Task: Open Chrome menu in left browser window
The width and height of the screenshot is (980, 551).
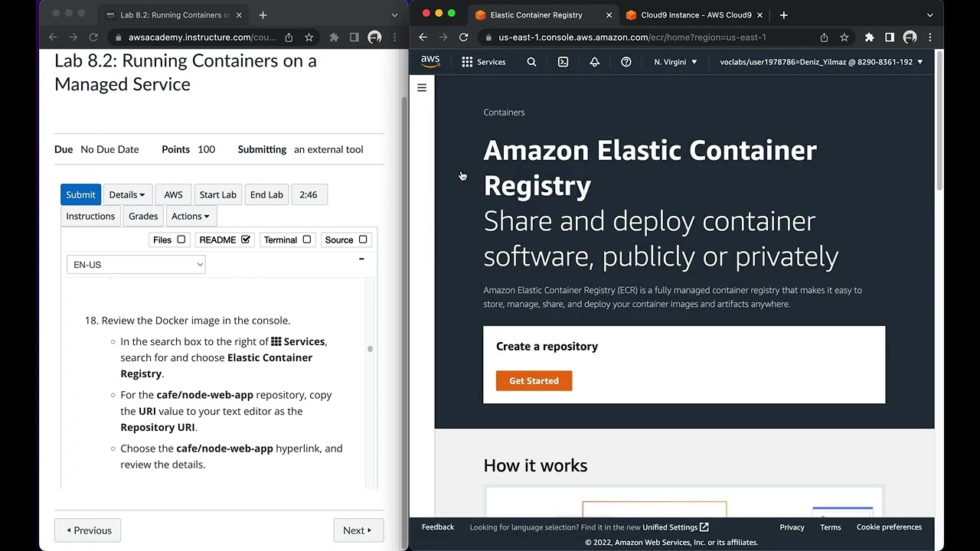Action: [394, 37]
